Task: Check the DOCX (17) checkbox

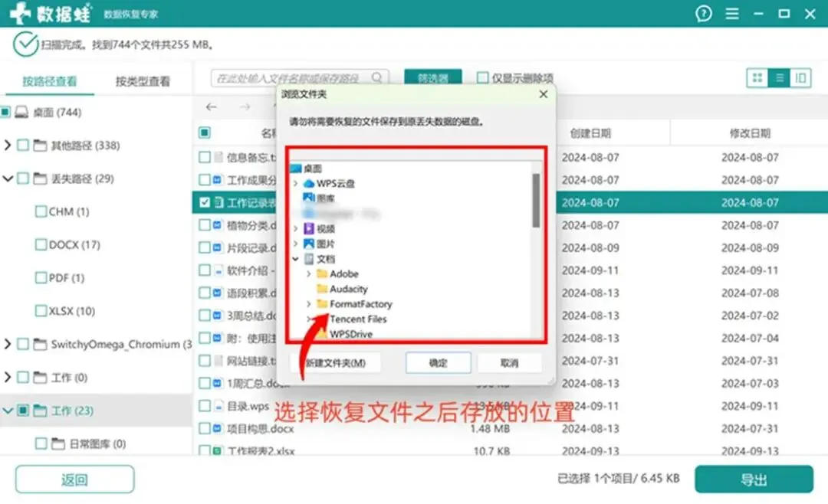Action: click(41, 244)
